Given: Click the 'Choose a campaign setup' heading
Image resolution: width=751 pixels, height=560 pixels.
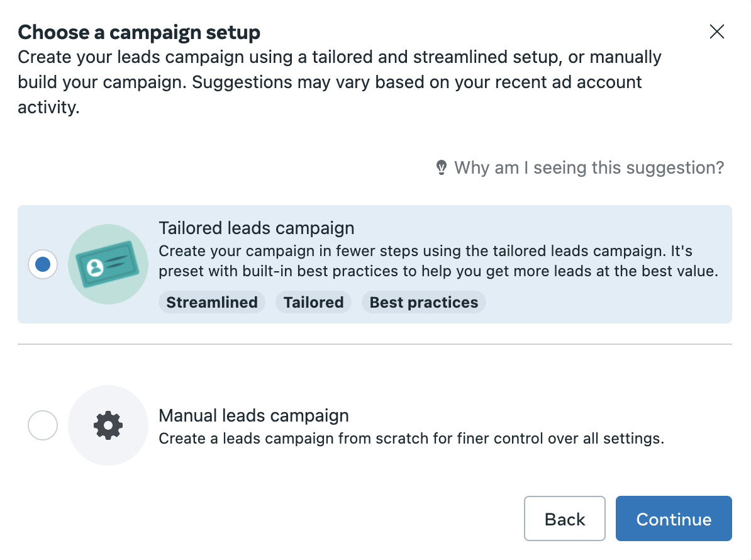Looking at the screenshot, I should pyautogui.click(x=139, y=32).
